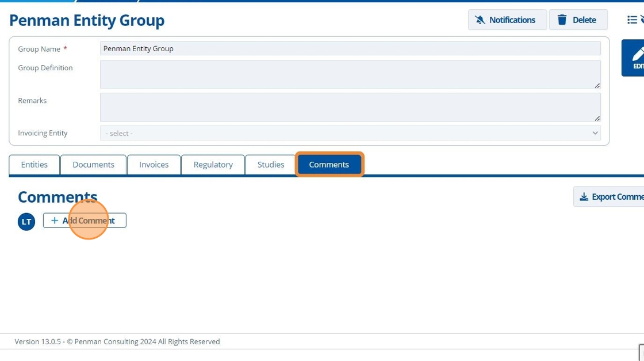Switch to the Entities tab

34,165
